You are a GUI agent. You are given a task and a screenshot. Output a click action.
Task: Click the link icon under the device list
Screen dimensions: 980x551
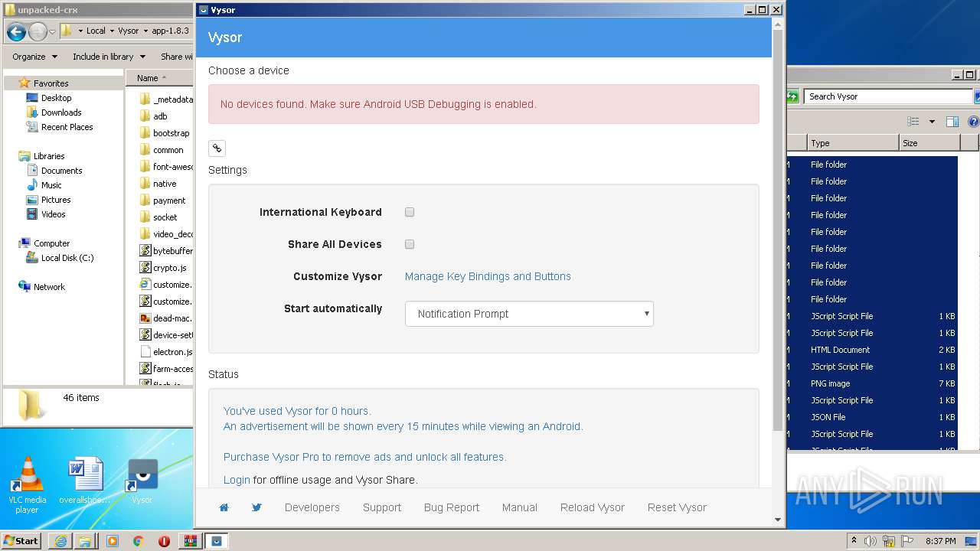click(x=217, y=148)
